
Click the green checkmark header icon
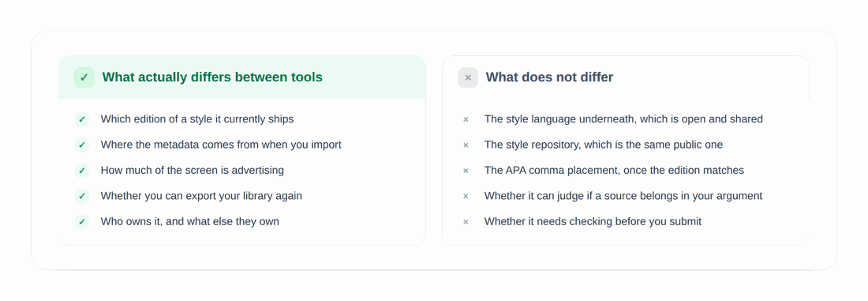[84, 77]
